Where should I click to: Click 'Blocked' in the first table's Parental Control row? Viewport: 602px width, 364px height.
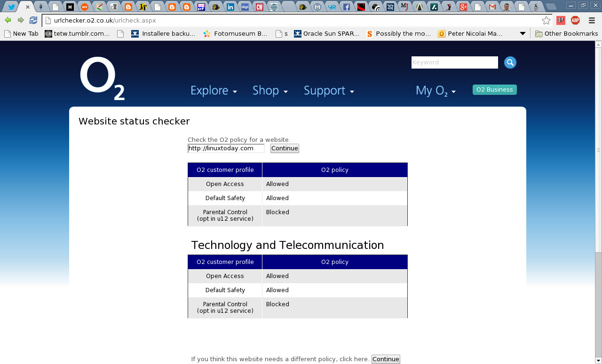[x=277, y=212]
